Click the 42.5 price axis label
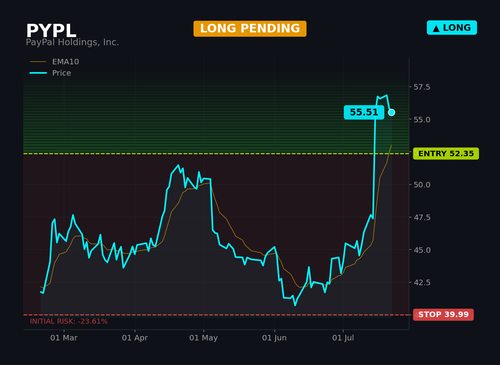Image resolution: width=500 pixels, height=365 pixels. click(x=422, y=282)
